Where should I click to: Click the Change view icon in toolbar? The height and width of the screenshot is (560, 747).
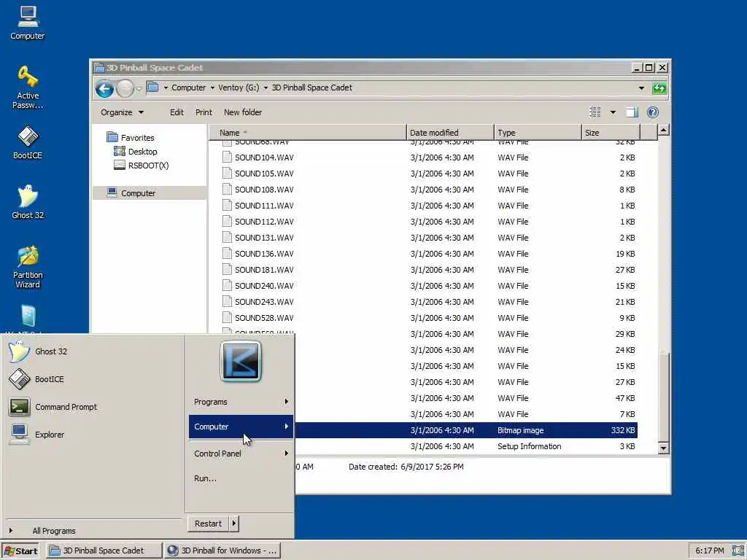coord(595,112)
